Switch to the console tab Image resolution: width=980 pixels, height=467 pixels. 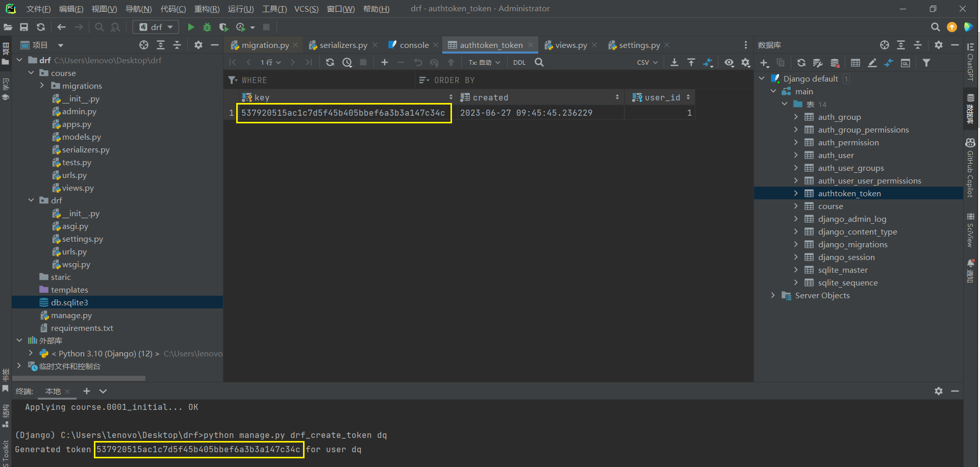coord(414,45)
